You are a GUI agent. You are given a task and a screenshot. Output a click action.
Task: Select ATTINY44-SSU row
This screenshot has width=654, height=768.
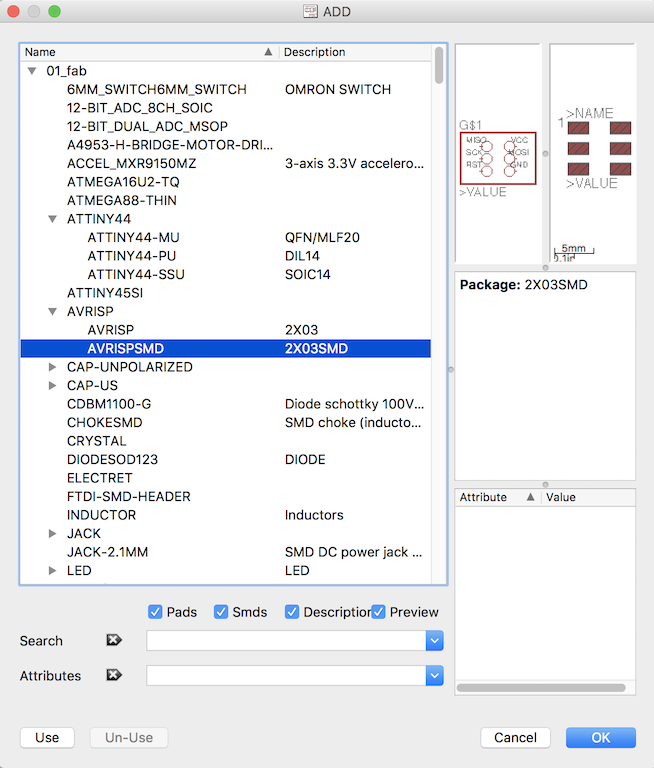(225, 274)
